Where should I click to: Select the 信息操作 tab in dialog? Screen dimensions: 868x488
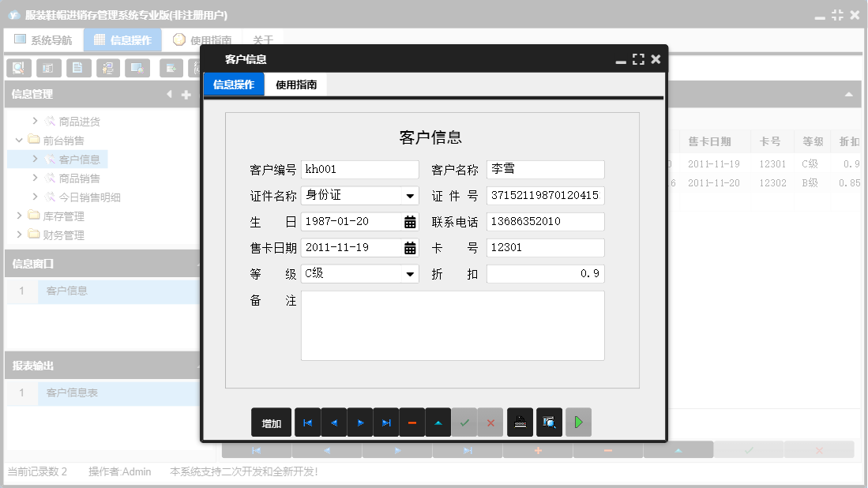pyautogui.click(x=234, y=84)
